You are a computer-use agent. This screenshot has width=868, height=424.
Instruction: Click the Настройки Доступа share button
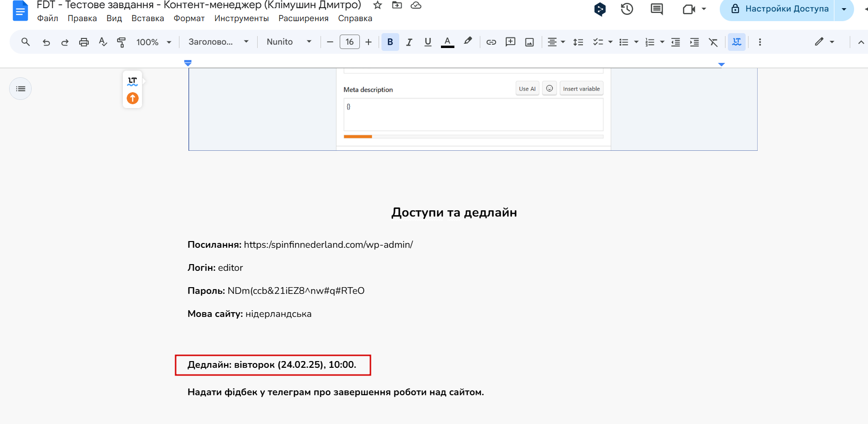pos(777,9)
